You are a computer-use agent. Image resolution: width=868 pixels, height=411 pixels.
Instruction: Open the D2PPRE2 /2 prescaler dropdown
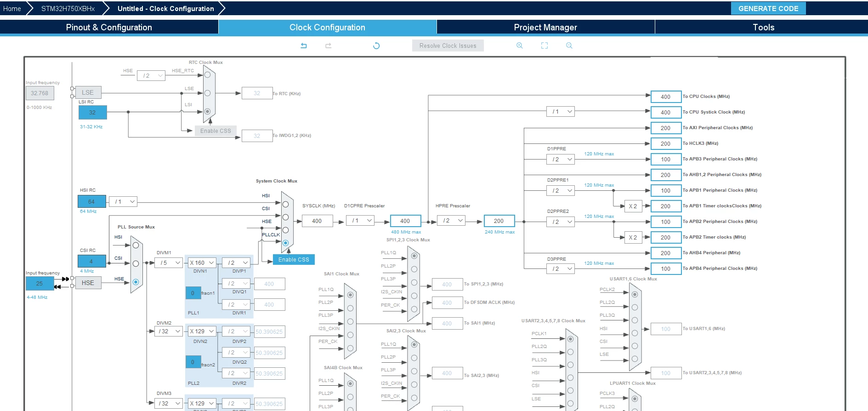point(561,222)
